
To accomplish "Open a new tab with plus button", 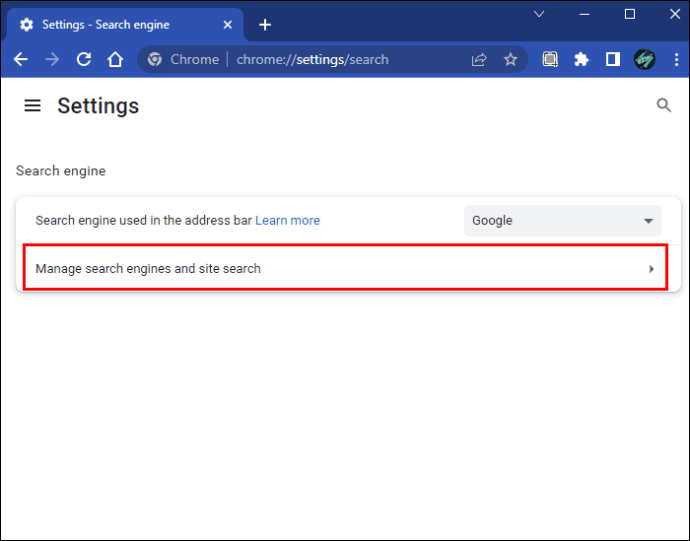I will pyautogui.click(x=264, y=25).
